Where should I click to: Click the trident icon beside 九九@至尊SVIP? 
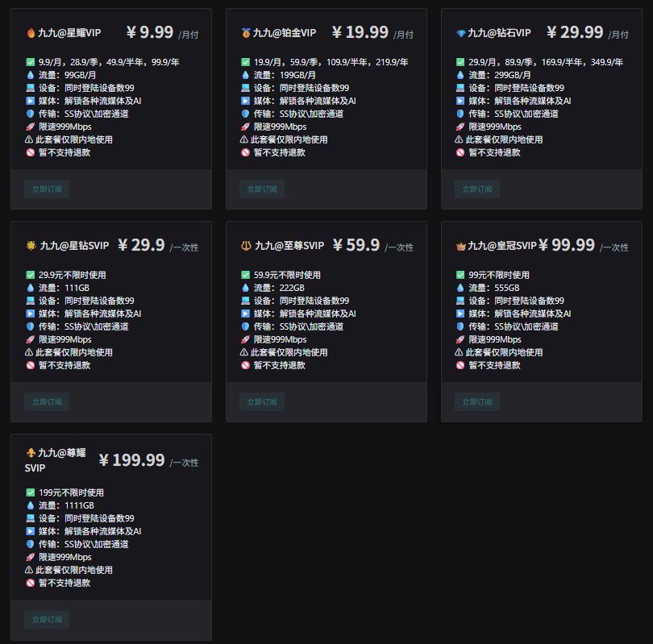(246, 246)
